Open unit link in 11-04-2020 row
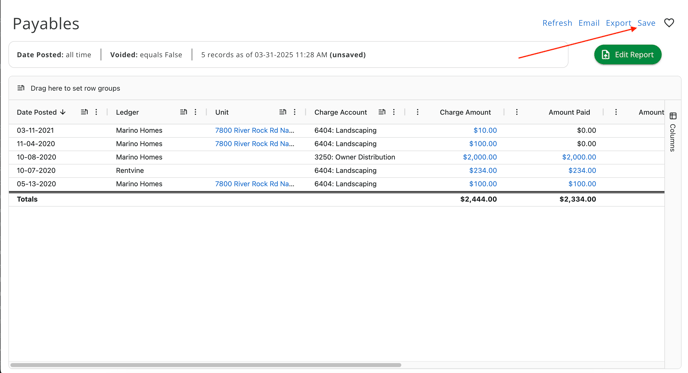688x373 pixels. coord(254,143)
